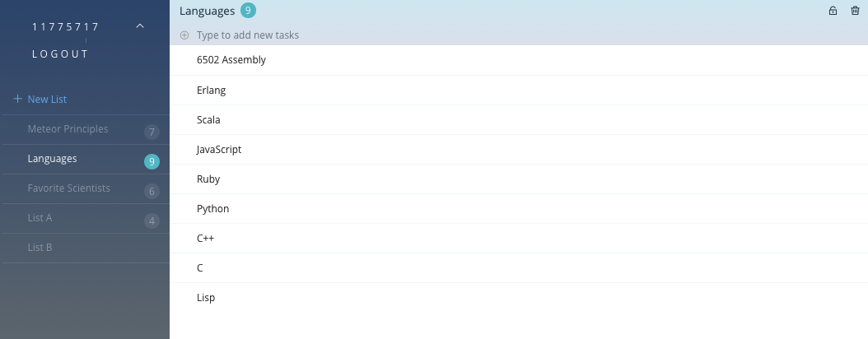Click the JavaScript task item
This screenshot has width=868, height=339.
[x=219, y=150]
